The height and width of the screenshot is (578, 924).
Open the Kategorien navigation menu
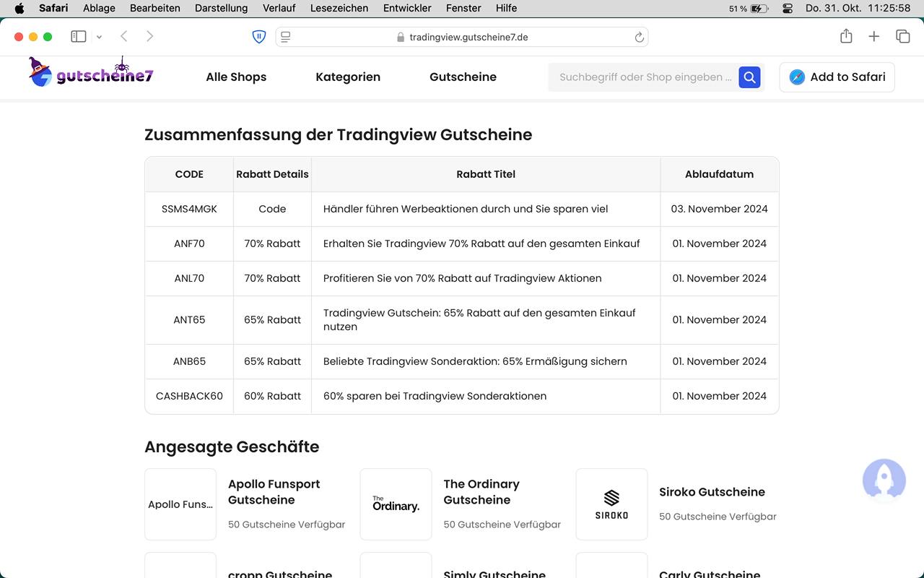pyautogui.click(x=348, y=77)
